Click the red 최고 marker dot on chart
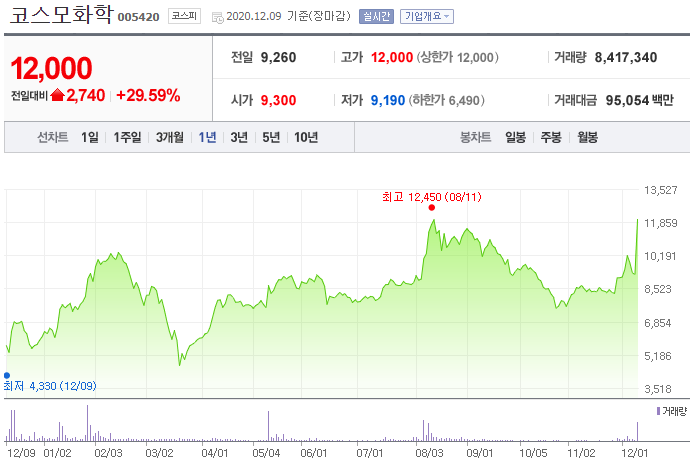Screen dimensions: 690x466 coord(432,208)
